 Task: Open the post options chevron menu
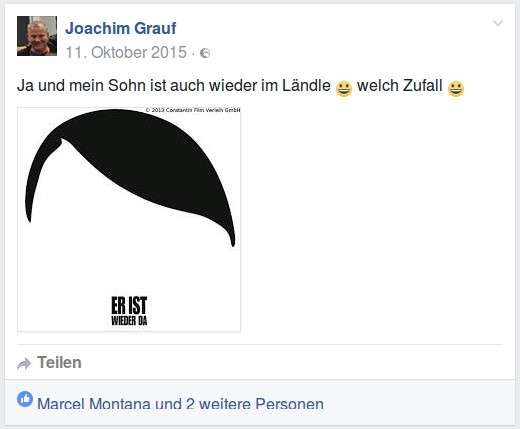pyautogui.click(x=498, y=23)
